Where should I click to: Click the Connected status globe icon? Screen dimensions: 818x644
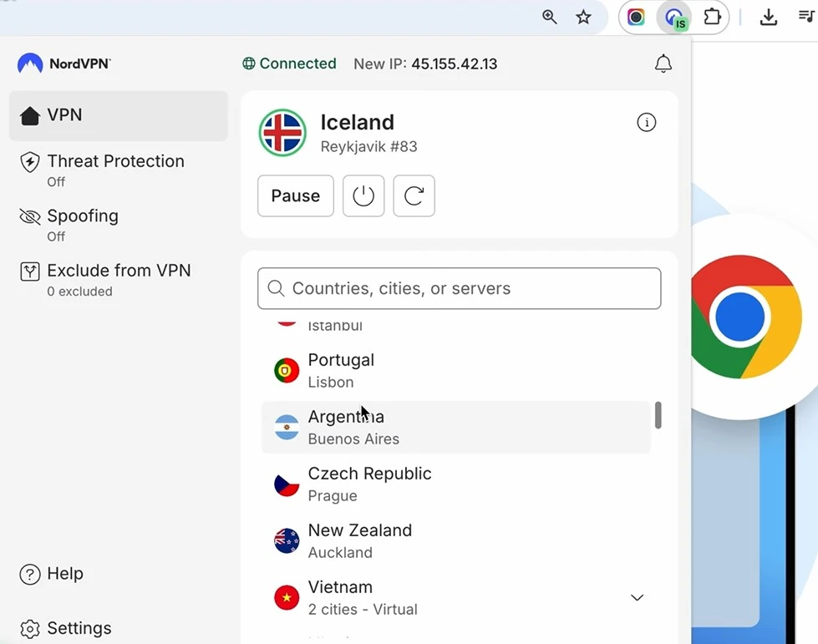click(249, 63)
